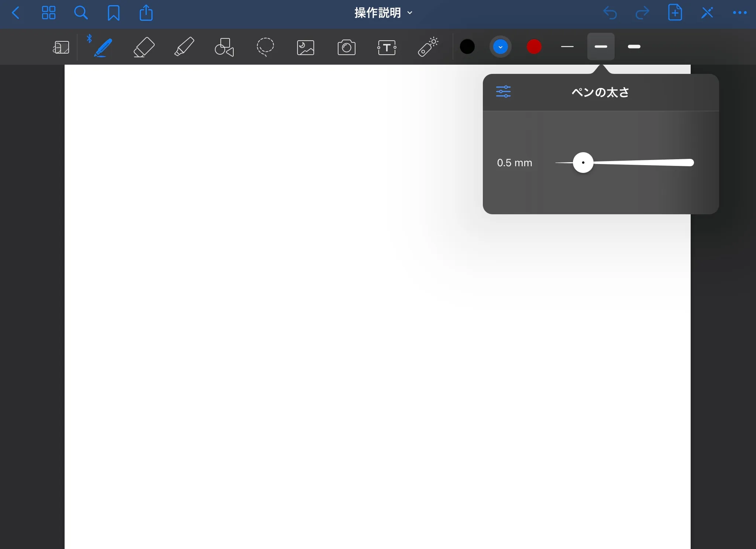756x549 pixels.
Task: Go back to the document library
Action: (x=16, y=13)
